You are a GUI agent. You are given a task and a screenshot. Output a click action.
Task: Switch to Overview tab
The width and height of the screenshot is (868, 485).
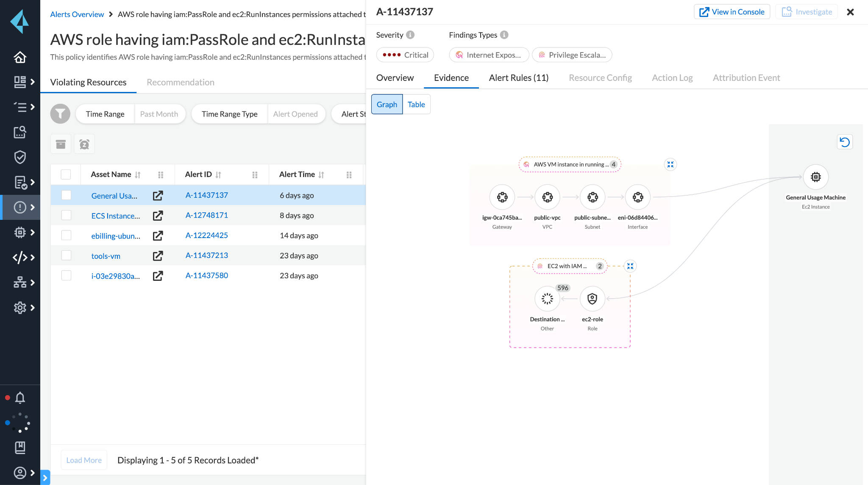[x=395, y=78]
